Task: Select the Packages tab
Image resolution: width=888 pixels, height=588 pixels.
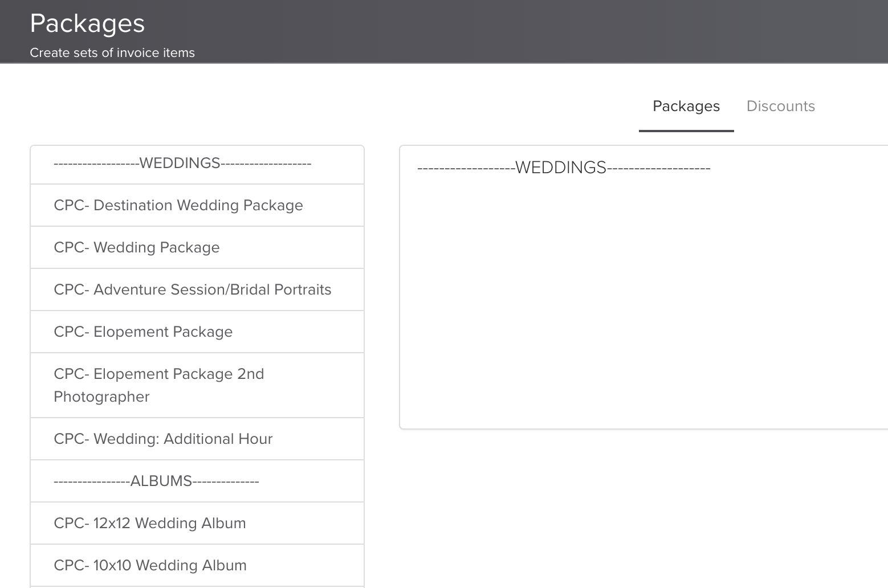Action: [686, 107]
